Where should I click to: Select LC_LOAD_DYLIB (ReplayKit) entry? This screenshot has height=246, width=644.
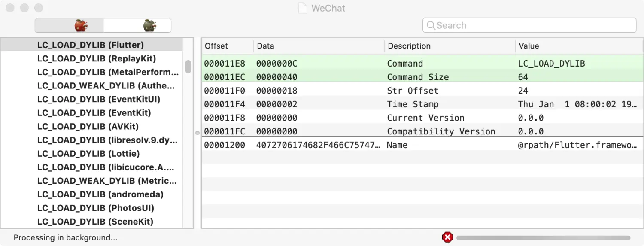[97, 58]
